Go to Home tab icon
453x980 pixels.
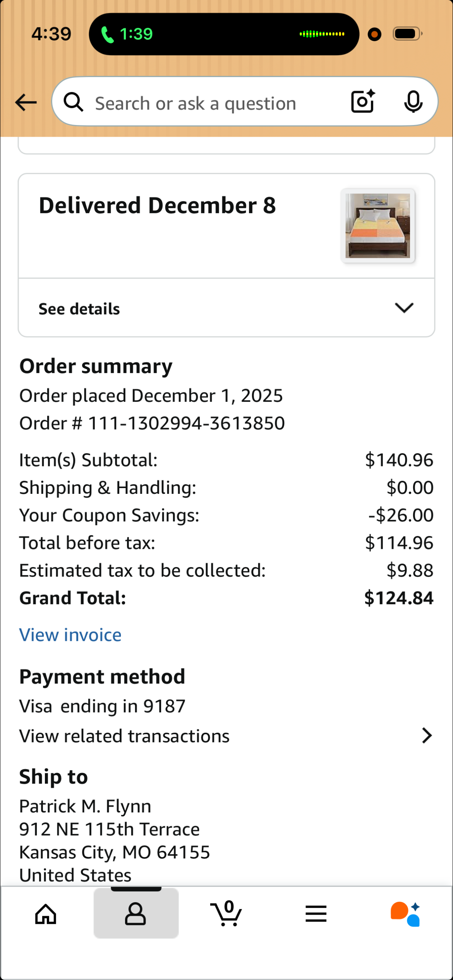pos(46,914)
